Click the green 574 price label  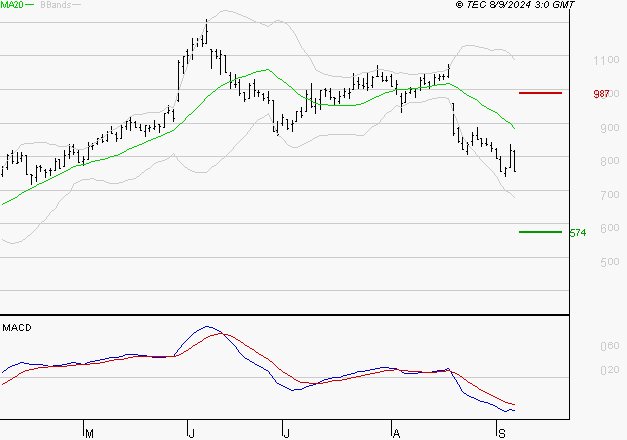(578, 233)
